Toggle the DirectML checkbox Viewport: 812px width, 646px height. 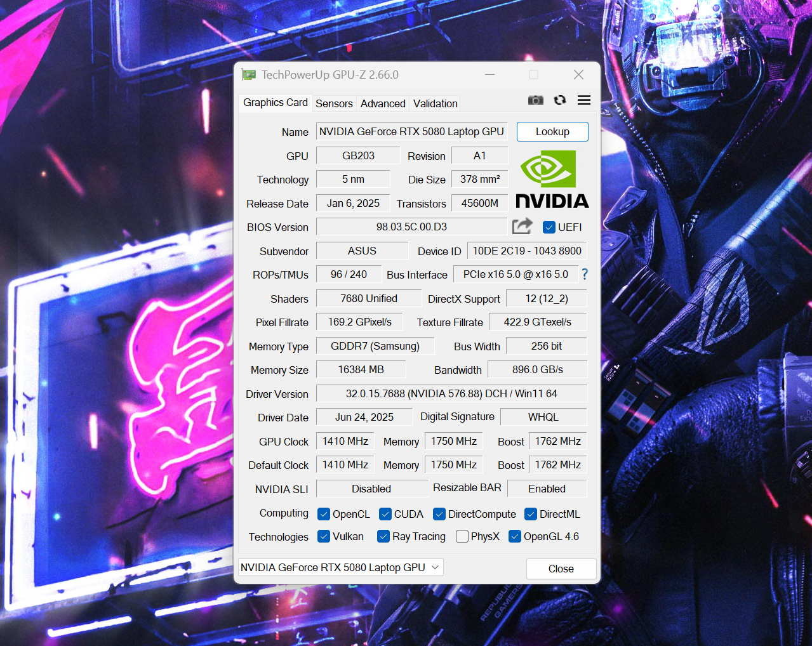coord(531,514)
